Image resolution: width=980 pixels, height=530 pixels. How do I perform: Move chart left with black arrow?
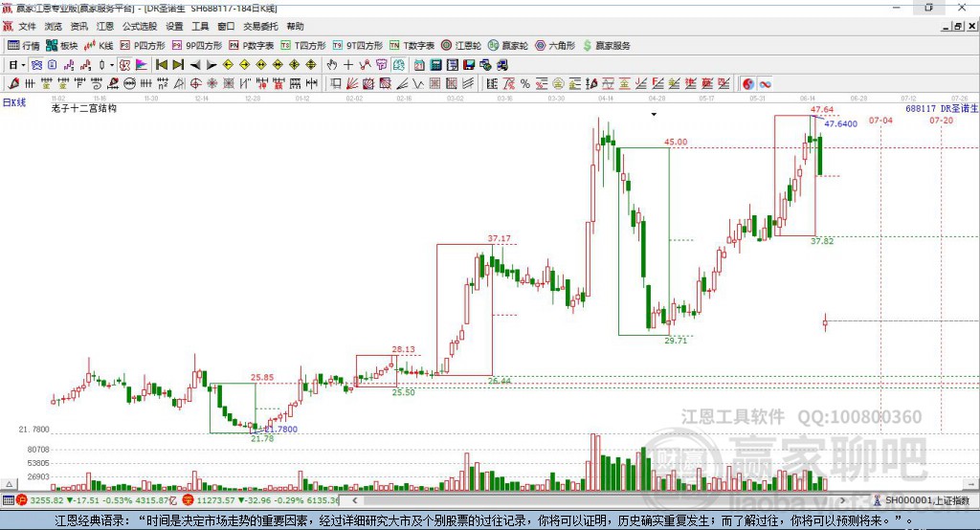[x=195, y=65]
